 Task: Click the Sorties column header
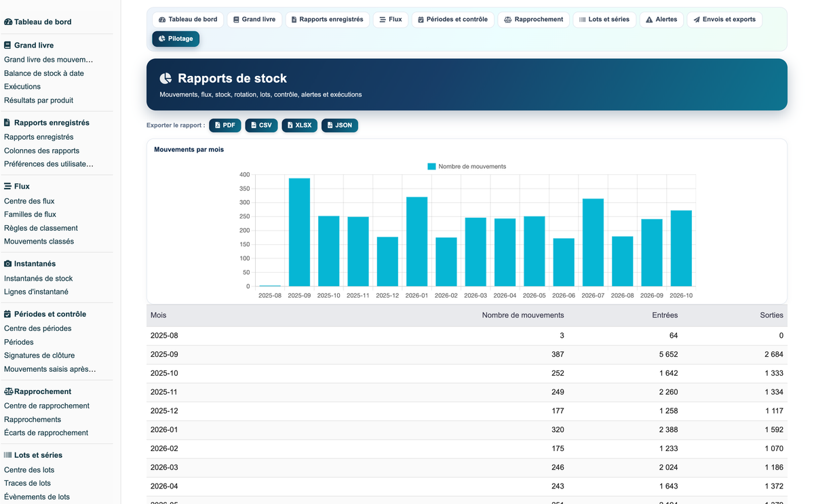pyautogui.click(x=772, y=315)
